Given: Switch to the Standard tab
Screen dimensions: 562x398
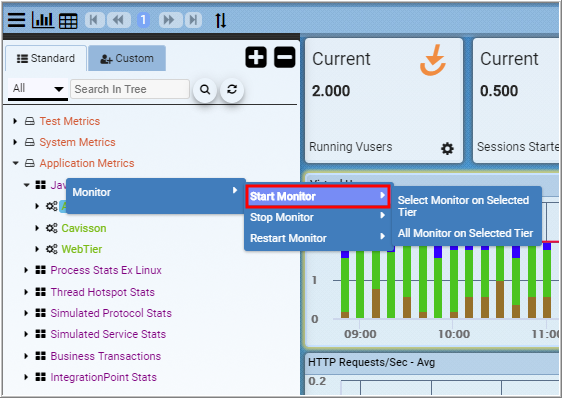Looking at the screenshot, I should (46, 58).
